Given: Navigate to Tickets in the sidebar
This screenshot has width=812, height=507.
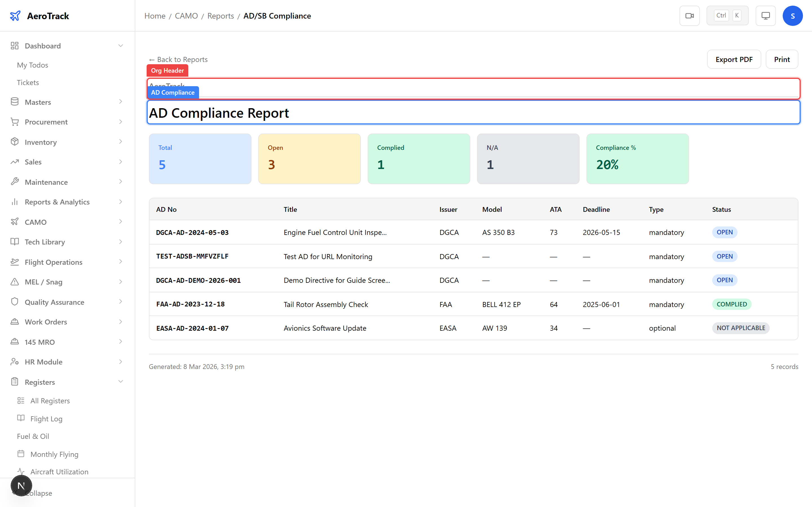Looking at the screenshot, I should (28, 82).
